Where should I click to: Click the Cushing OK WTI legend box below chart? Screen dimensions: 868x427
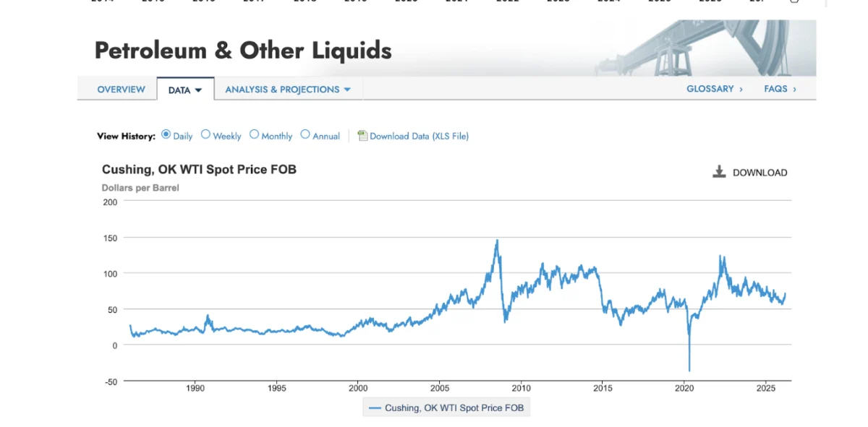(446, 407)
